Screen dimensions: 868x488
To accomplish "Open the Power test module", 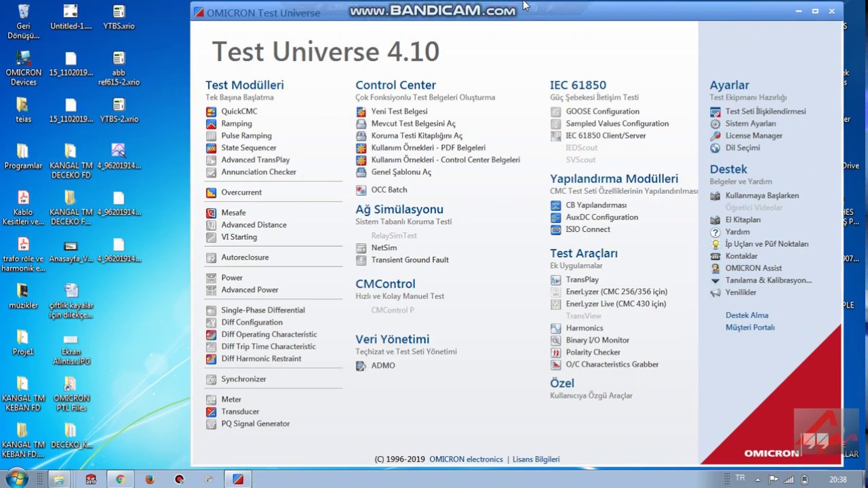I will (231, 278).
